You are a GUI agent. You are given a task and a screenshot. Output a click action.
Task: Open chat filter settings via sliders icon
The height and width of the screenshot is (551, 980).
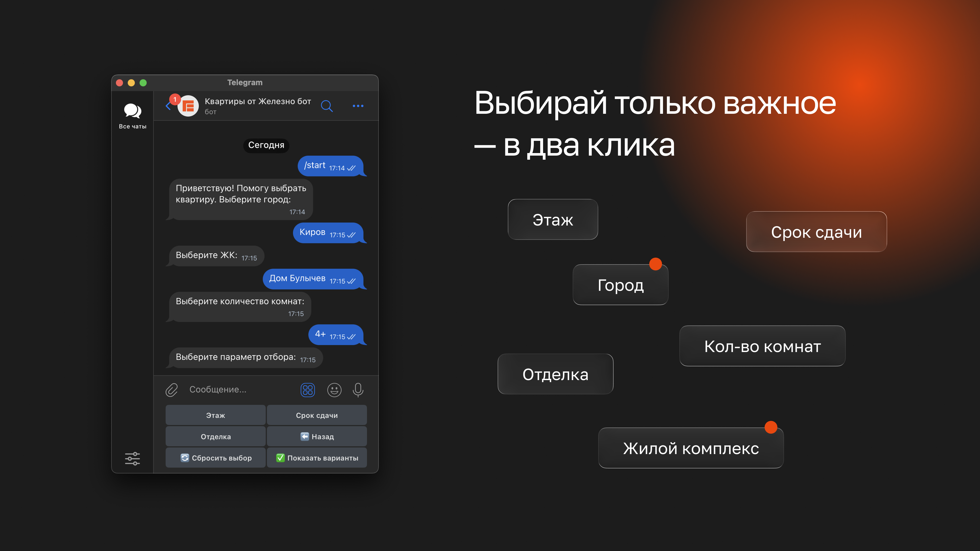(x=132, y=458)
